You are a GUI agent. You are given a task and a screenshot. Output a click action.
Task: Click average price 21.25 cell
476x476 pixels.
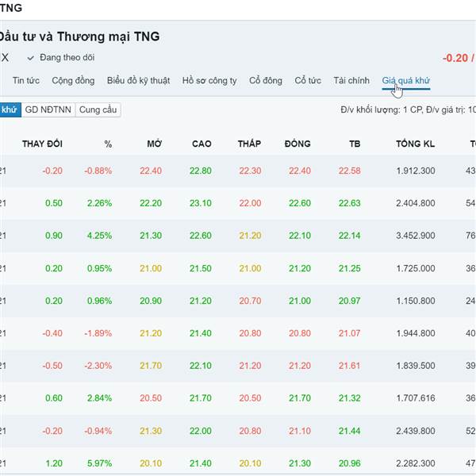pyautogui.click(x=349, y=268)
